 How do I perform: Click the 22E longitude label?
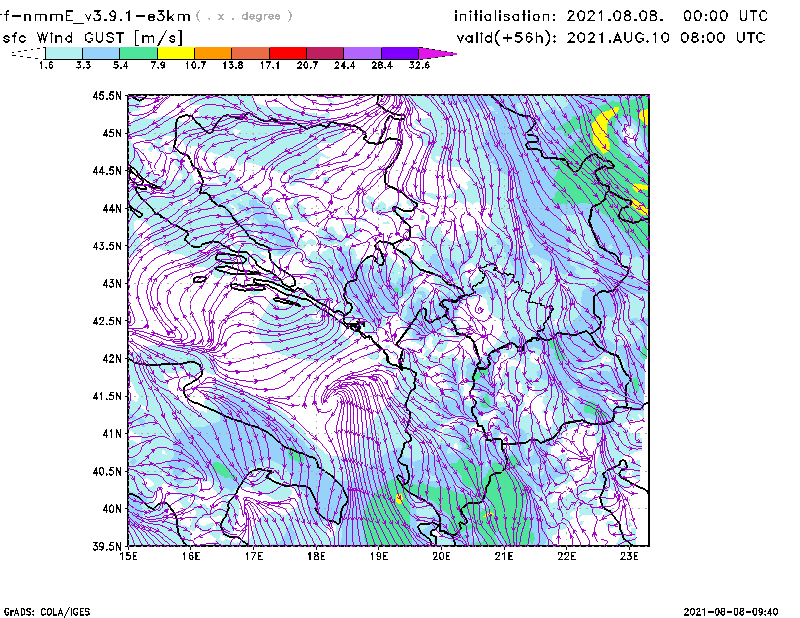(x=566, y=556)
